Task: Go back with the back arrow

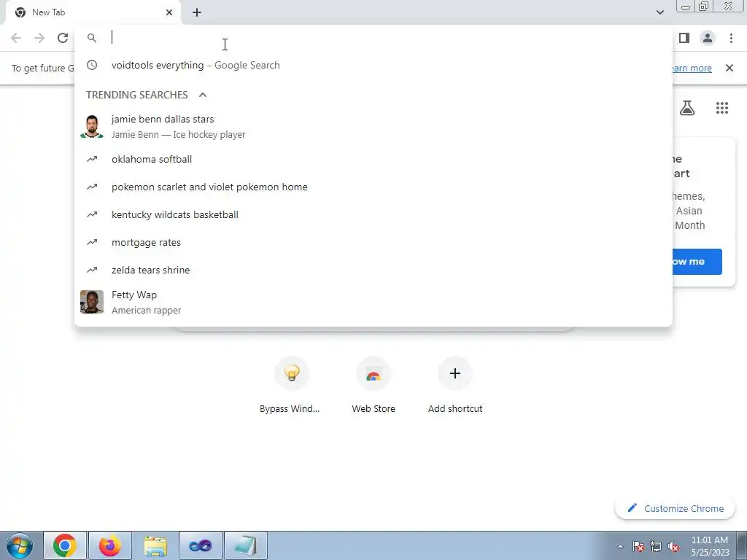Action: click(16, 38)
